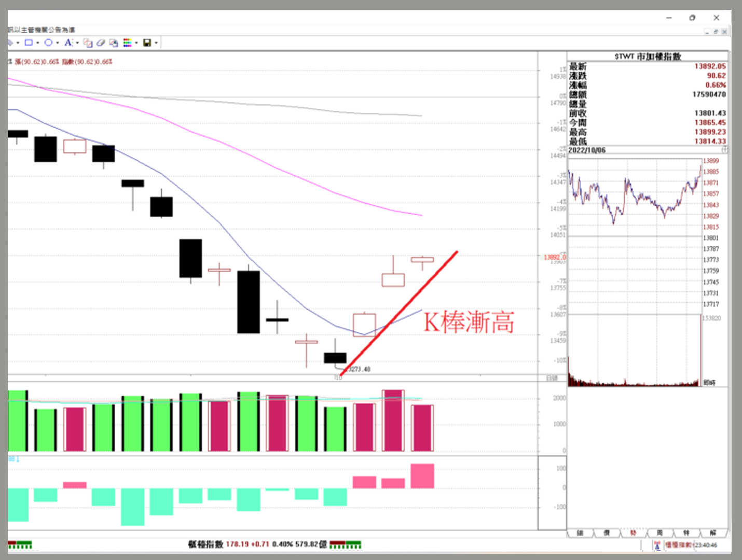Viewport: 742px width, 560px height.
Task: Open the ellipse tool dropdown arrow
Action: (x=57, y=43)
